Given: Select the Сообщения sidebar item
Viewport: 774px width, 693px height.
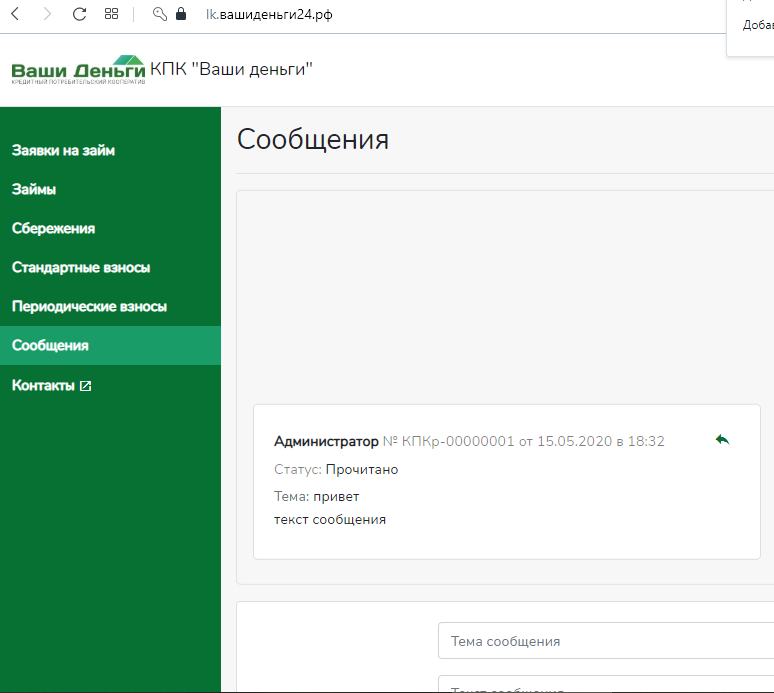Looking at the screenshot, I should [110, 346].
